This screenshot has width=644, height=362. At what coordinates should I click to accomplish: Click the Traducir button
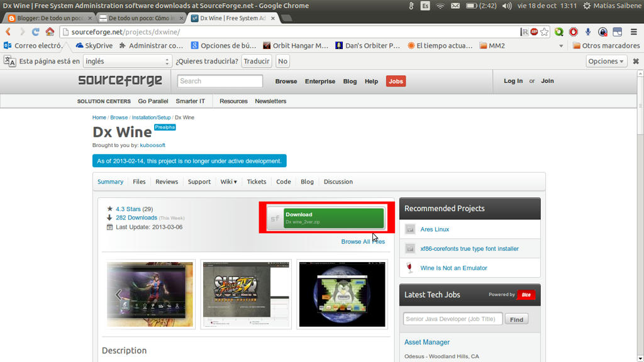pos(257,61)
